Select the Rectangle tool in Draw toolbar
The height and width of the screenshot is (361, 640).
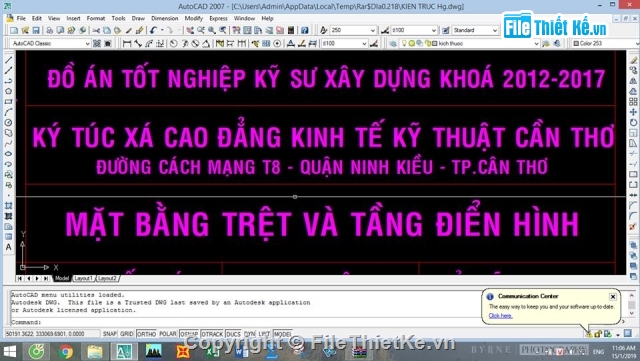point(8,102)
